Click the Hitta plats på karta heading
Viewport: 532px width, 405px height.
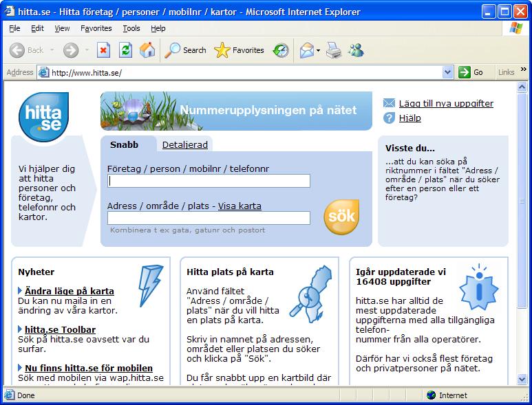[x=230, y=272]
